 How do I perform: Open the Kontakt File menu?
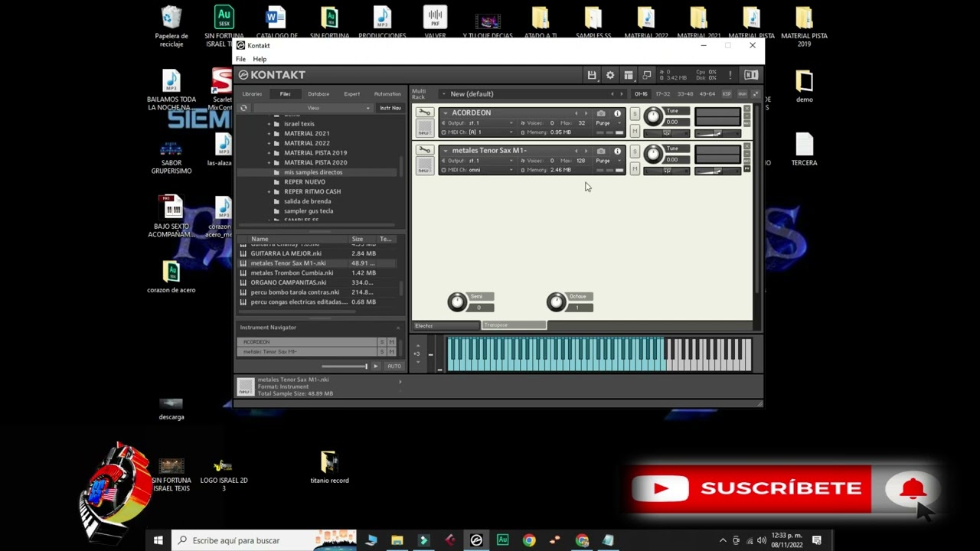point(240,59)
